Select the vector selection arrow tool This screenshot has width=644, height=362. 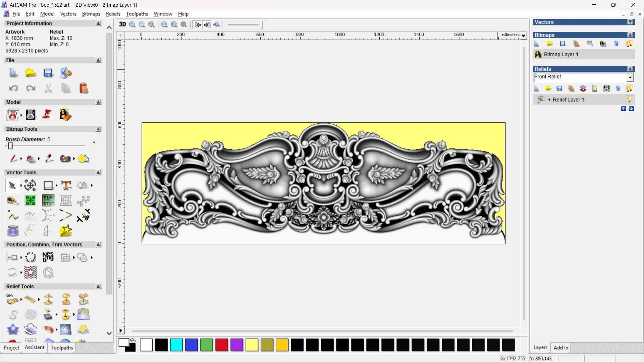pos(12,185)
